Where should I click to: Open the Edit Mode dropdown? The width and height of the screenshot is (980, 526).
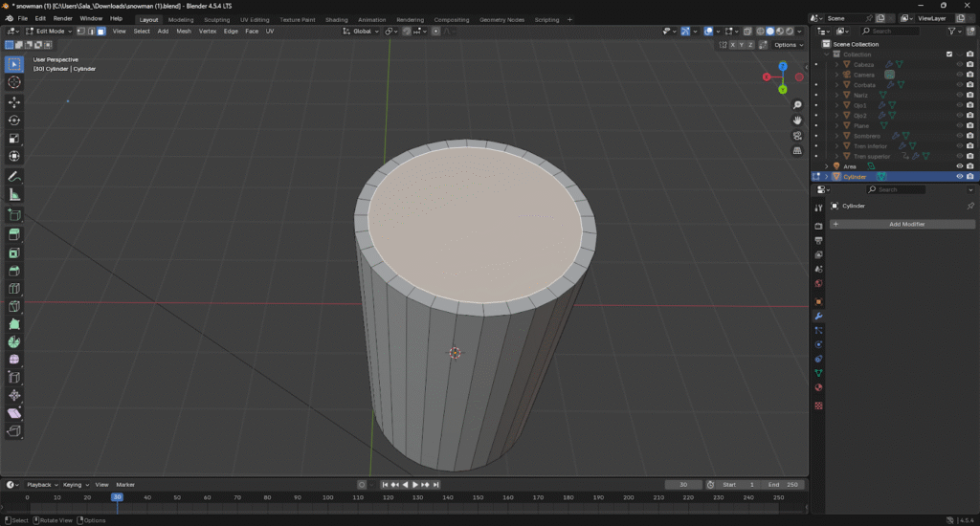(48, 32)
